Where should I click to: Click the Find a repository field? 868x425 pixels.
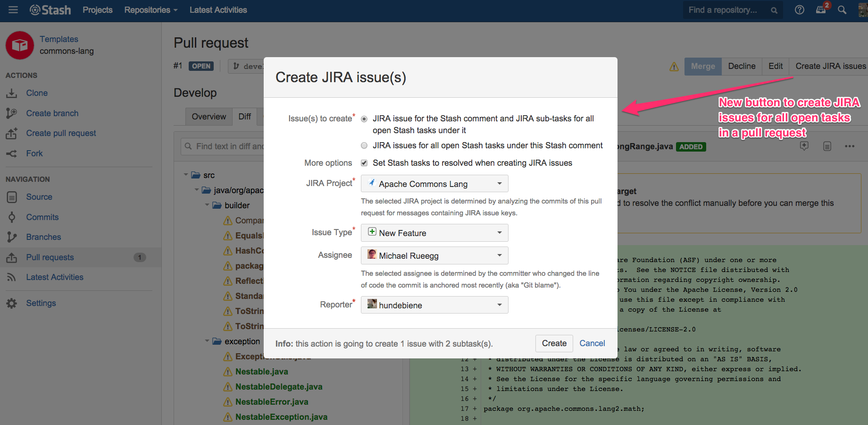[733, 10]
